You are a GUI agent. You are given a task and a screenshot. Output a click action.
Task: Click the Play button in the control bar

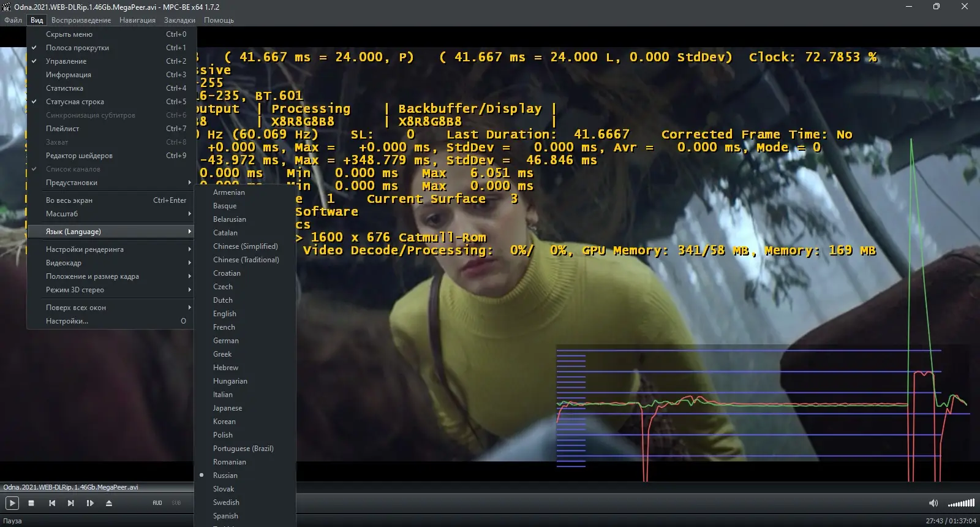[12, 503]
